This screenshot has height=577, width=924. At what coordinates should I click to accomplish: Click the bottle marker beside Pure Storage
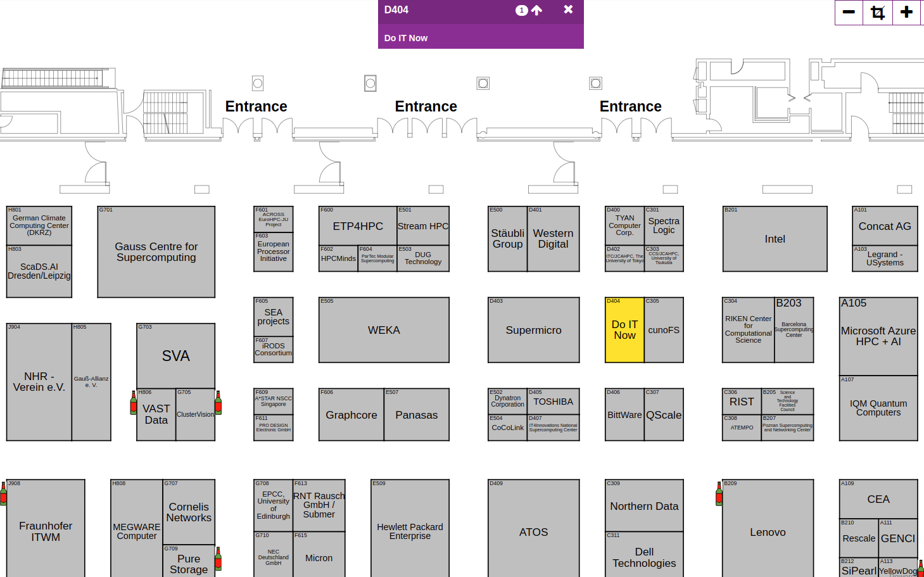(218, 559)
